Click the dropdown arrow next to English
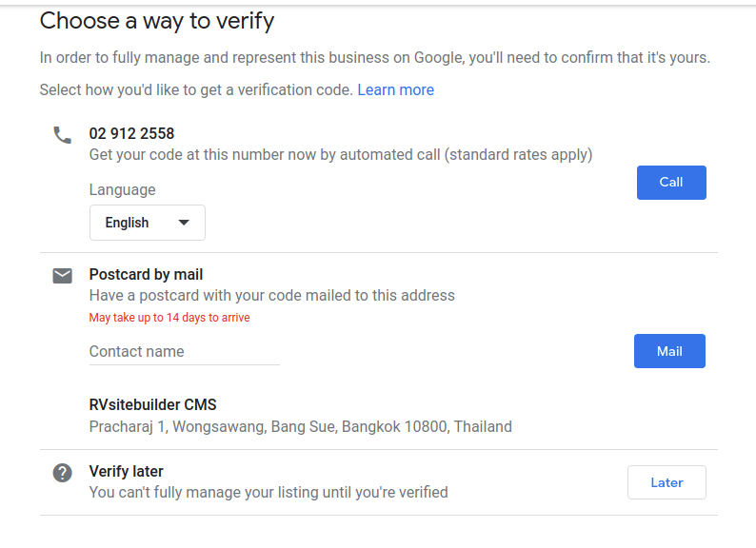 [184, 223]
